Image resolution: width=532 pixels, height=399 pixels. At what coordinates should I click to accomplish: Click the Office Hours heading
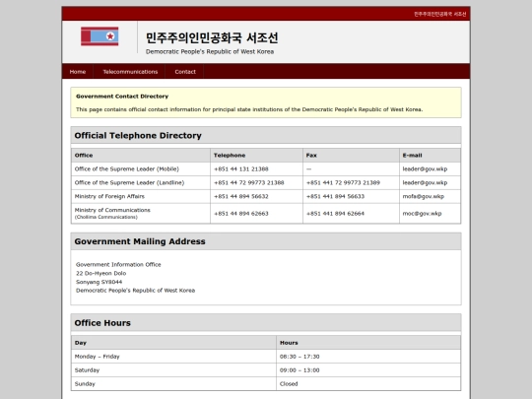point(102,323)
